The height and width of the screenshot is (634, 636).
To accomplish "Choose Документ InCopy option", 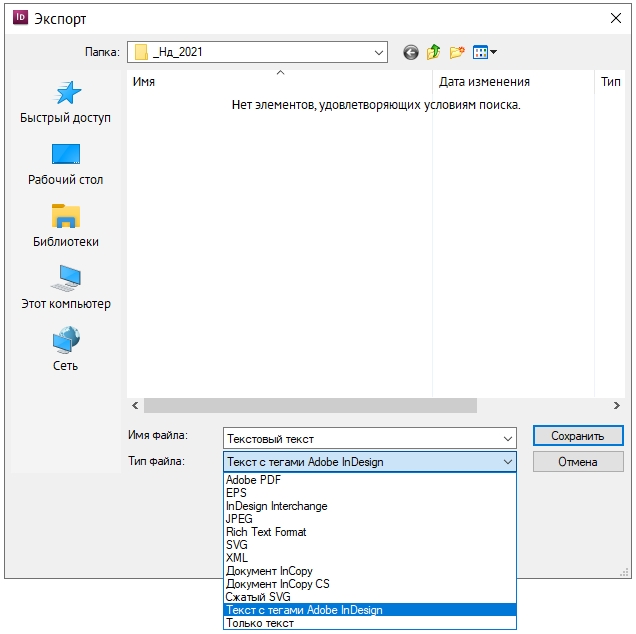I will pyautogui.click(x=370, y=571).
